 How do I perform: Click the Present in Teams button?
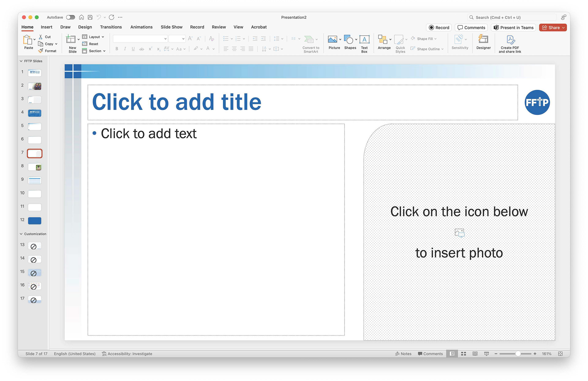[514, 28]
